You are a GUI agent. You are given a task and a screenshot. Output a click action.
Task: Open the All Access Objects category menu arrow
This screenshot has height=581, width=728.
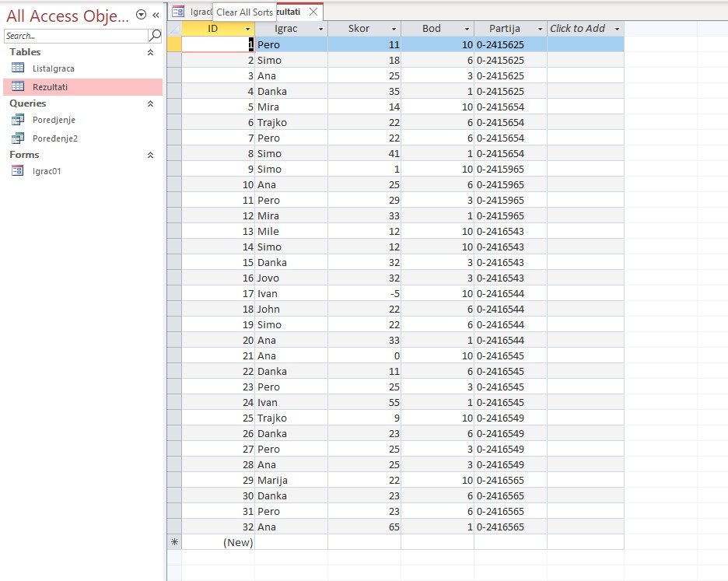141,15
